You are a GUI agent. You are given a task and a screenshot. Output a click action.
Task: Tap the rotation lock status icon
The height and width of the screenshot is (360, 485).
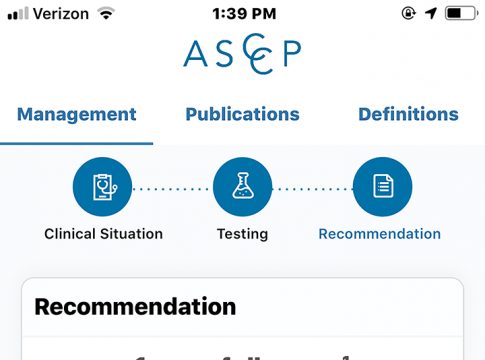(408, 14)
